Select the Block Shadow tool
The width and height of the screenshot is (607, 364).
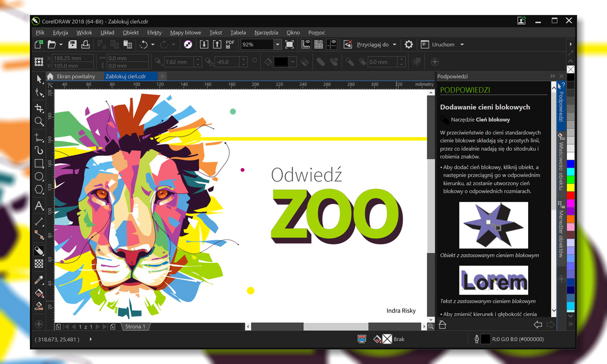click(x=39, y=251)
